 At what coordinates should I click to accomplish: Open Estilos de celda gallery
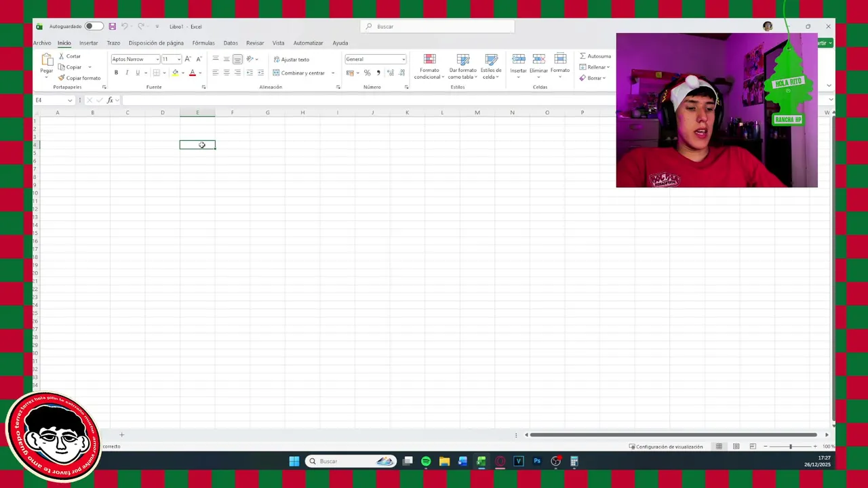coord(491,66)
